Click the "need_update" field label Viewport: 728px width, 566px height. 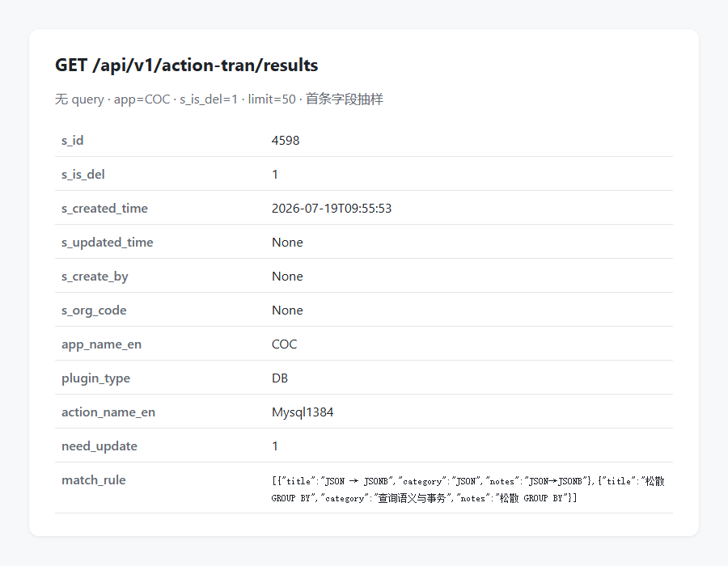point(99,446)
